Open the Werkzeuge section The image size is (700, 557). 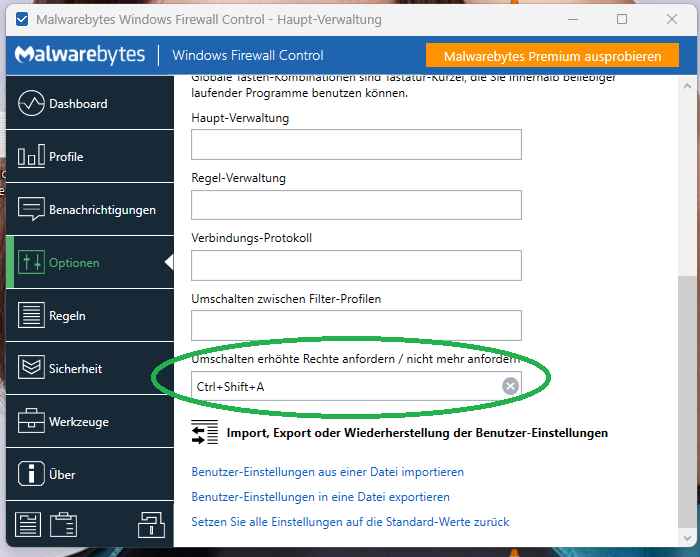click(90, 421)
